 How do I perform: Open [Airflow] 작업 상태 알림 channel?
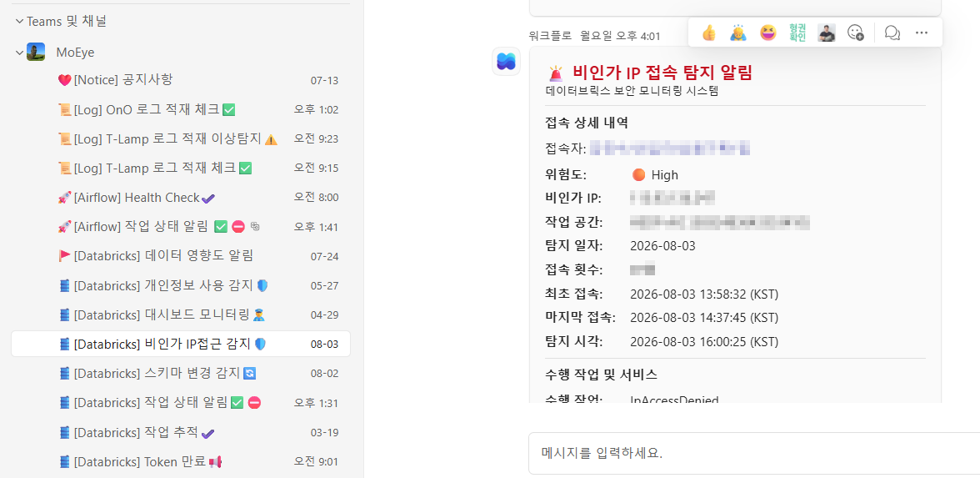[181, 227]
